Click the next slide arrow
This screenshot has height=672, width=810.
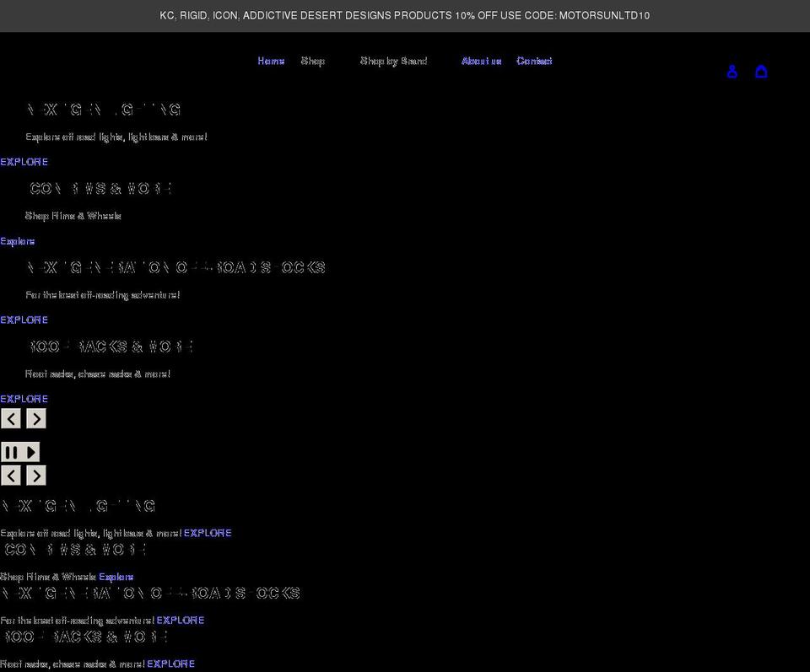coord(35,418)
